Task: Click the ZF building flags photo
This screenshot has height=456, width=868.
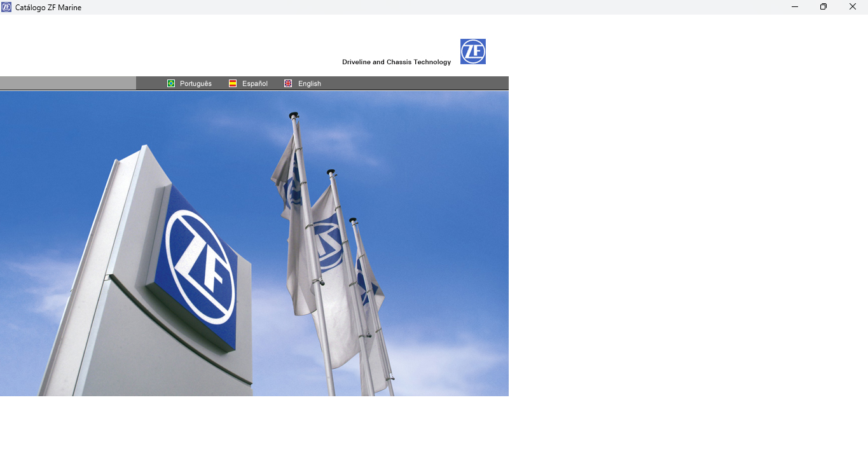Action: [254, 244]
